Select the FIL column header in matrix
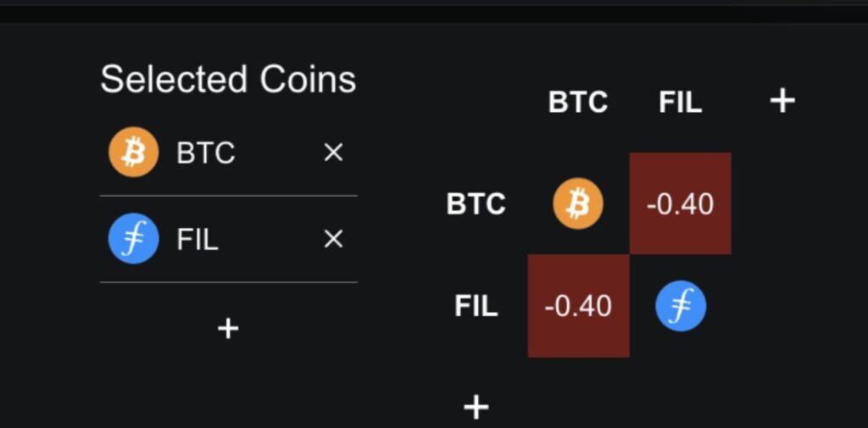This screenshot has width=868, height=428. coord(681,103)
